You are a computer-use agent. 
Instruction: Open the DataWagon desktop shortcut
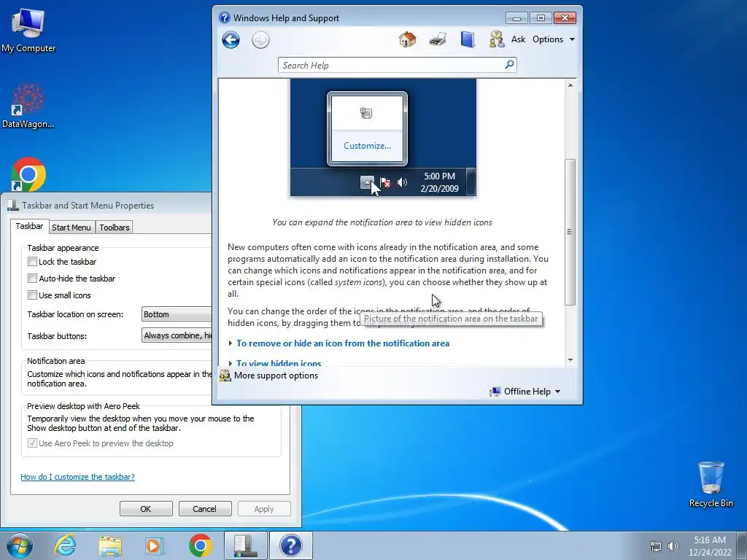click(28, 106)
